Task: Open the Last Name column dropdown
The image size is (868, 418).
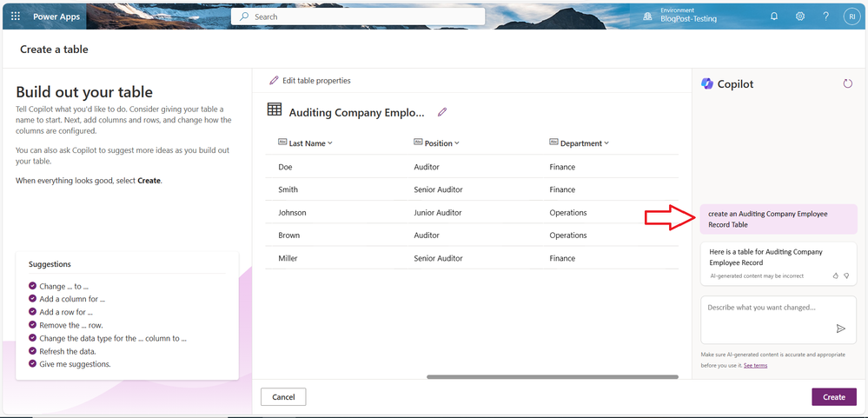Action: tap(330, 143)
